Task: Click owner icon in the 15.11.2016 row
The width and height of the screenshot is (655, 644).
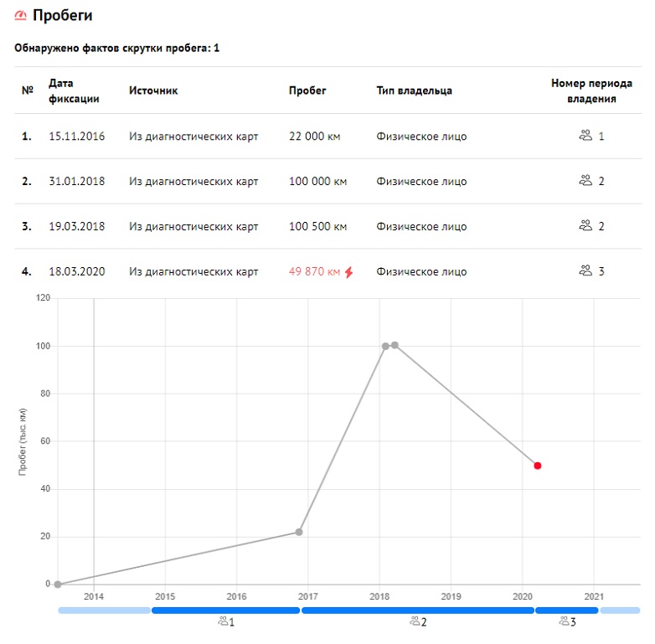Action: point(585,136)
